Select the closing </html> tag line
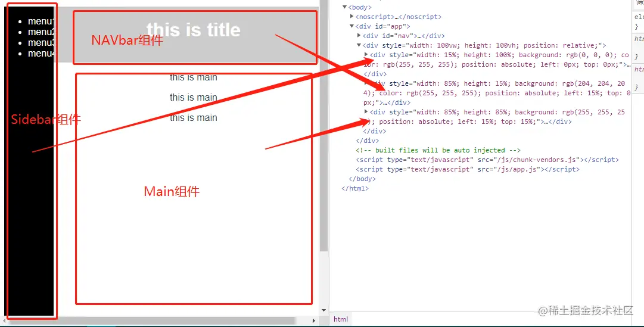The image size is (644, 327). [x=355, y=188]
